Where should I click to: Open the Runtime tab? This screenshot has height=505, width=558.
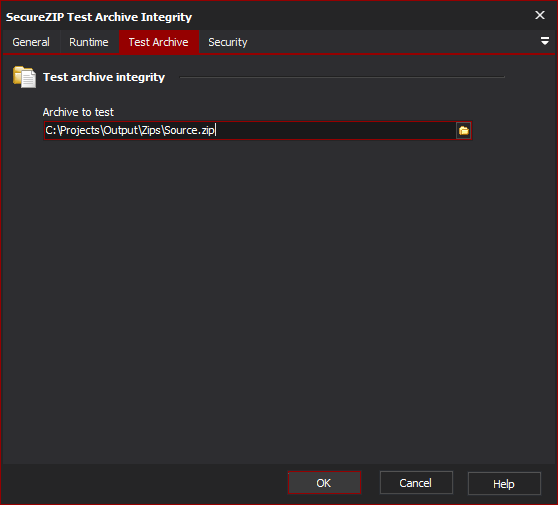89,42
